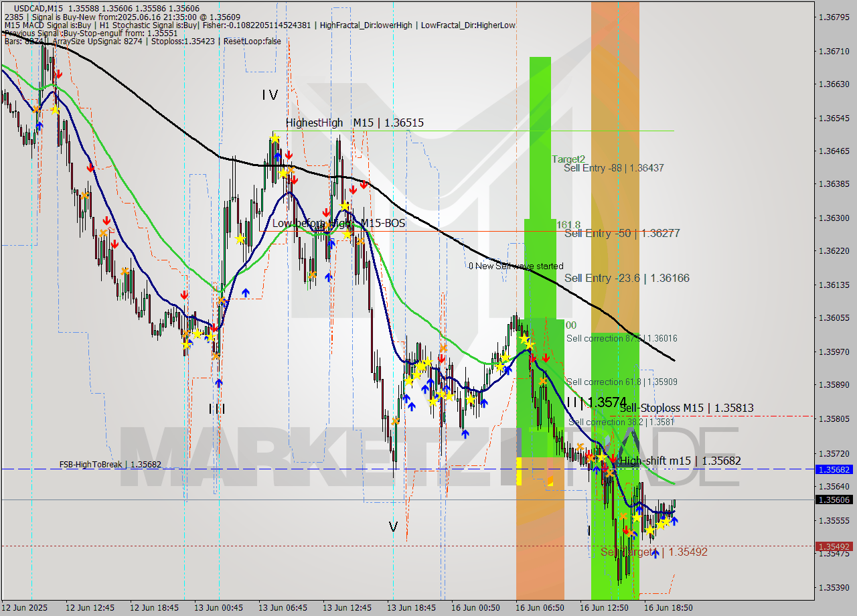Click the orange sun marker in the green zone
The width and height of the screenshot is (857, 616).
click(542, 381)
